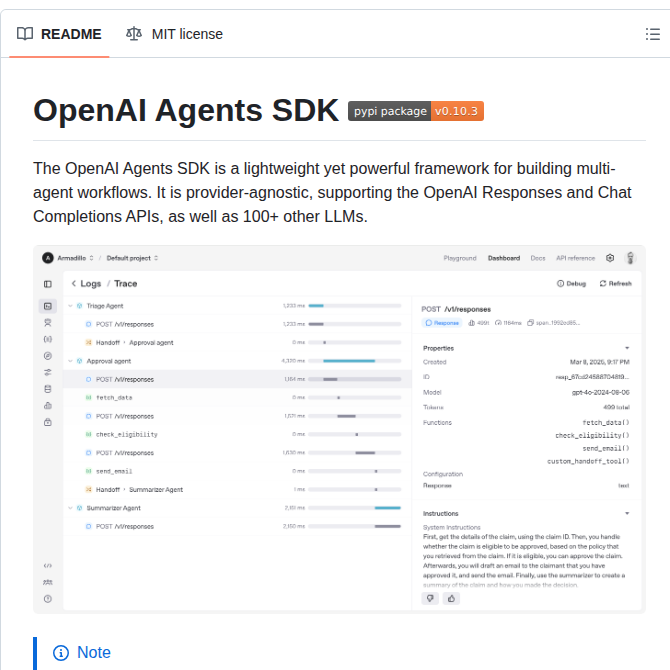
Task: Select the POST /v1/responses 2,150 ms row
Action: (237, 526)
